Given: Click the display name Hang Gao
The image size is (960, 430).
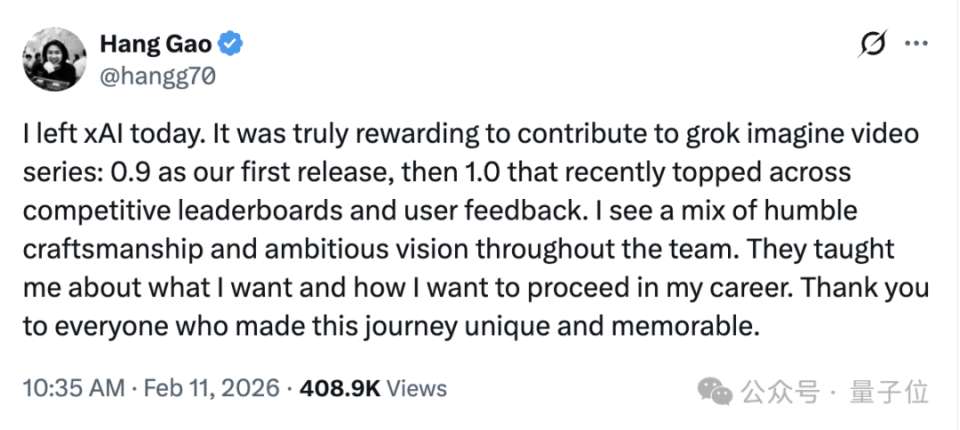Looking at the screenshot, I should (157, 44).
